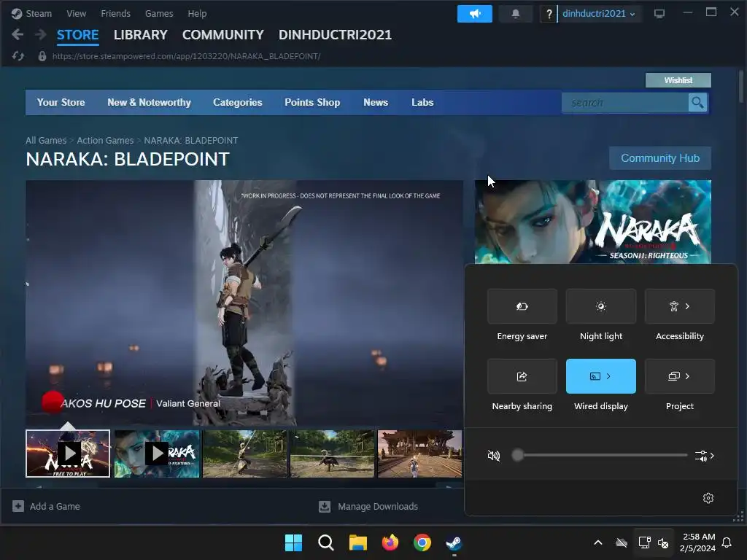Click All Games breadcrumb link

pyautogui.click(x=46, y=141)
